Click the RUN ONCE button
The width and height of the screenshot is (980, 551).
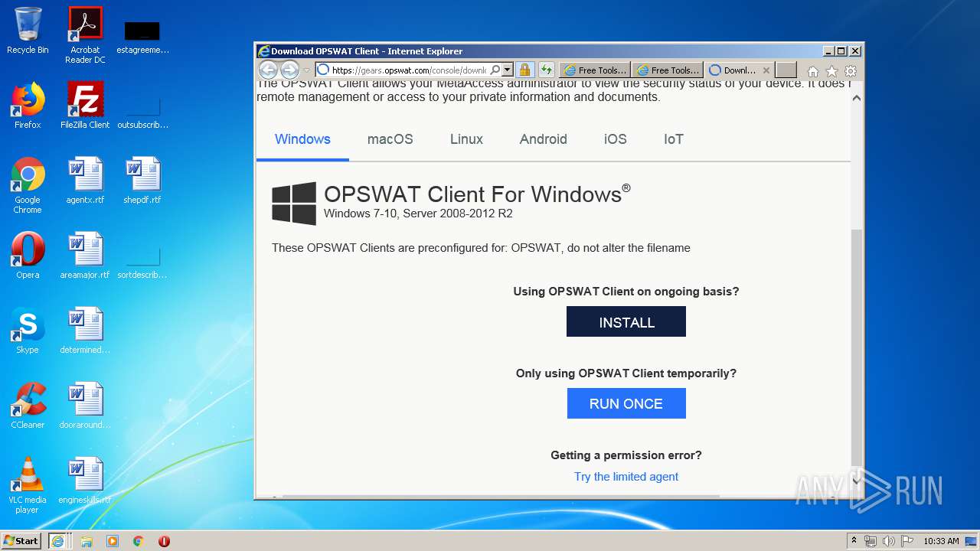(x=626, y=403)
